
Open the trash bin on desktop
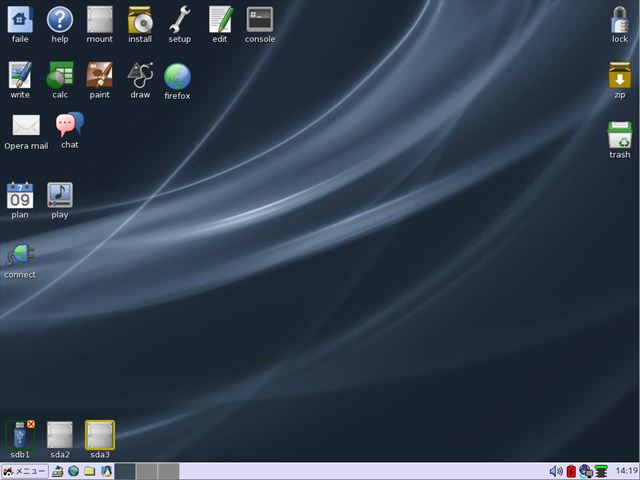click(620, 135)
